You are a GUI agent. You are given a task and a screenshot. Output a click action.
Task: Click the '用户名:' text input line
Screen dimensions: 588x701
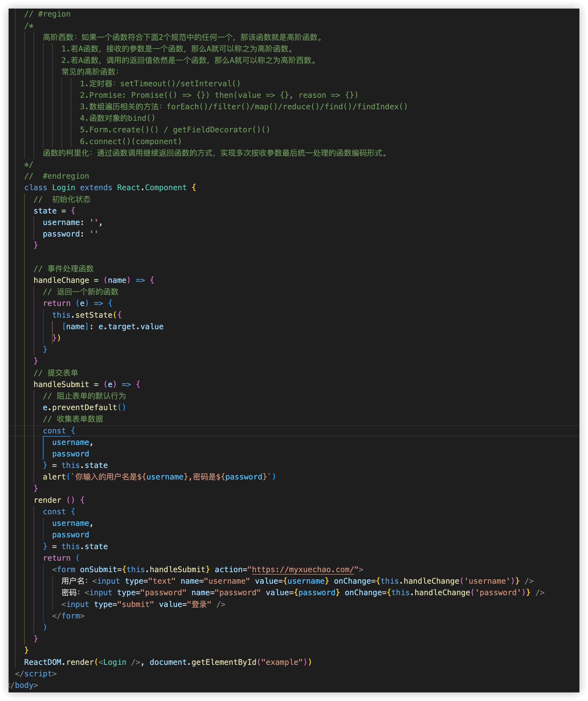pyautogui.click(x=297, y=581)
